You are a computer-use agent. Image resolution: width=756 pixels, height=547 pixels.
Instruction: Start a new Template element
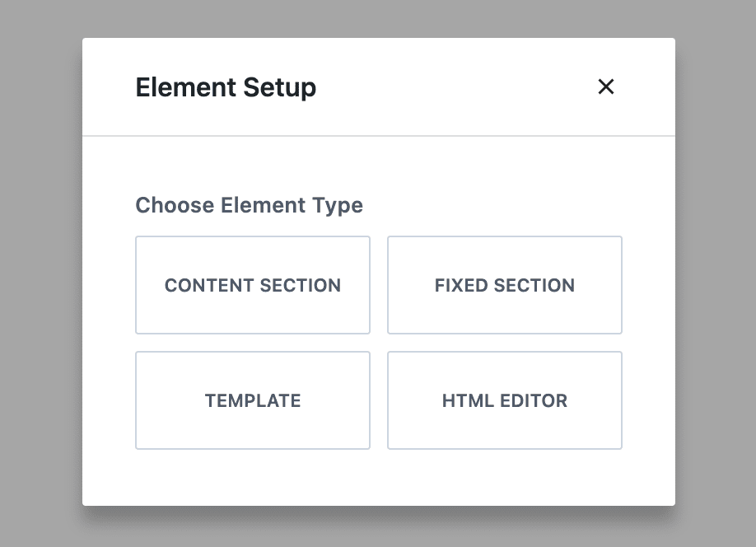pos(253,400)
